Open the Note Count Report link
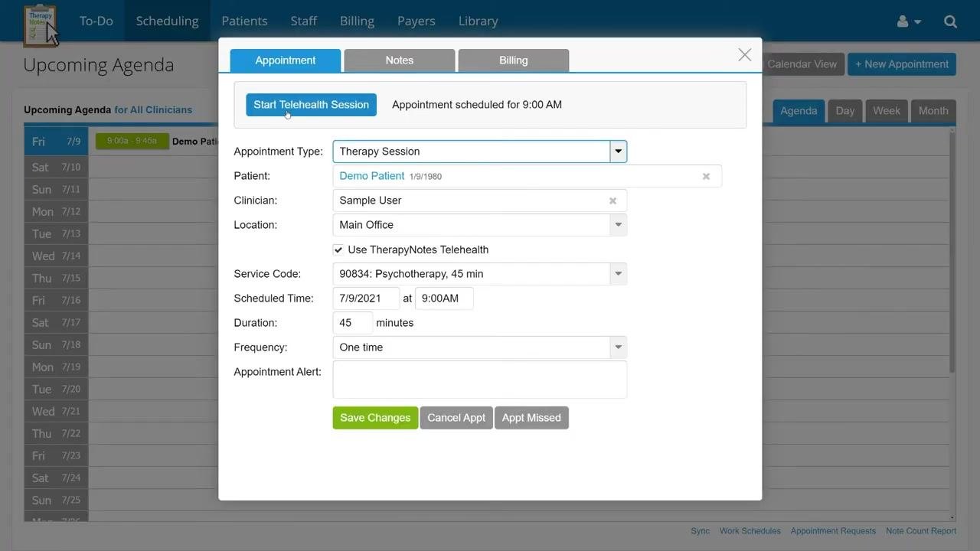Viewport: 980px width, 551px height. tap(921, 531)
